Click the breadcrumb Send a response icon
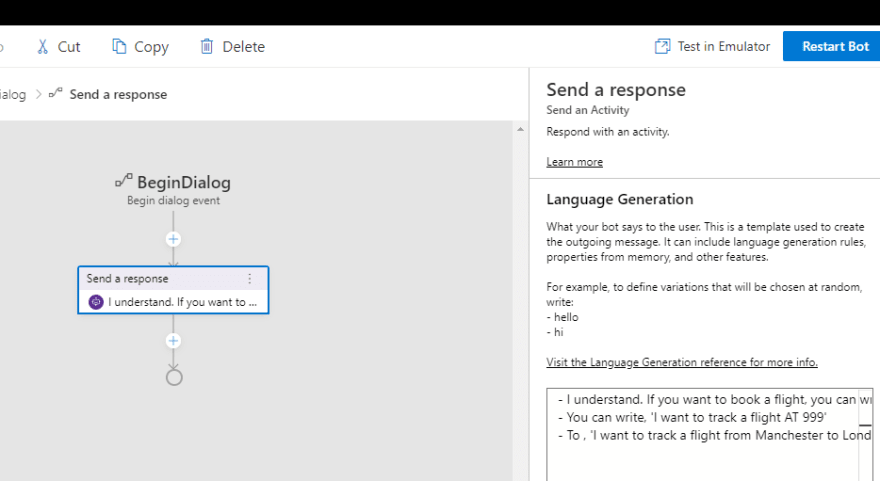This screenshot has width=880, height=481. 55,94
